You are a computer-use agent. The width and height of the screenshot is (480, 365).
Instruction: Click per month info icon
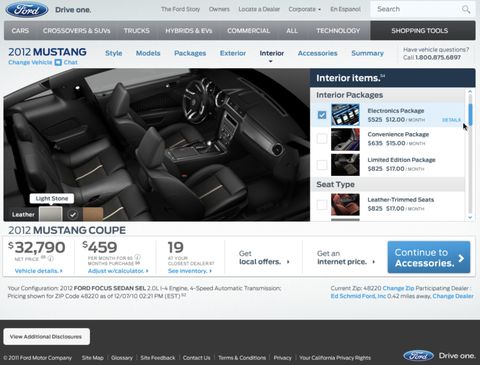click(138, 257)
